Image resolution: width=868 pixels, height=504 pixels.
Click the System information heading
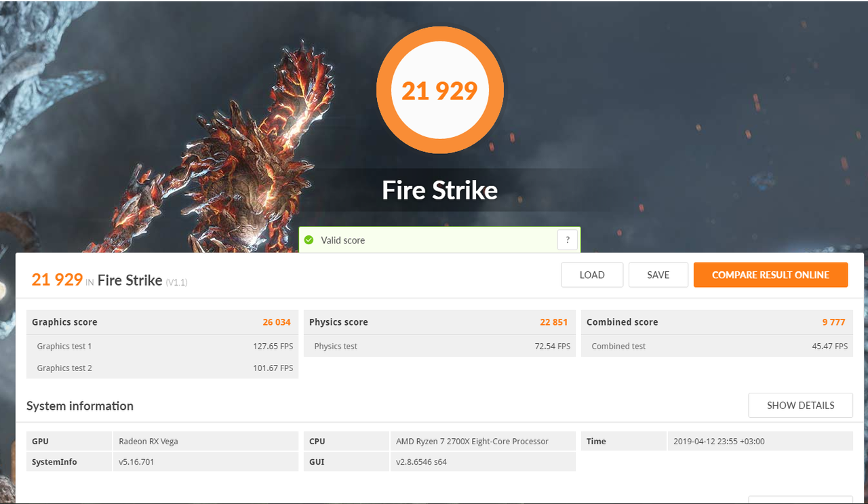80,406
